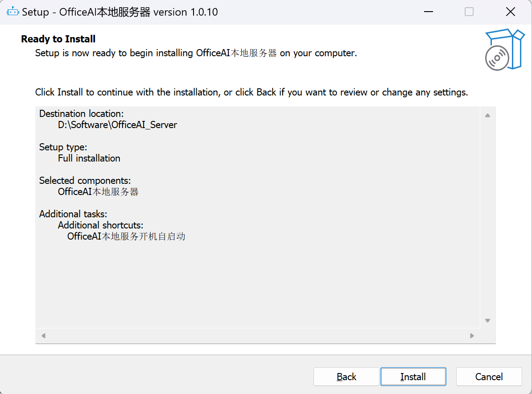Click the horizontal scrollbar track of the summary
The image size is (532, 394).
click(x=257, y=336)
